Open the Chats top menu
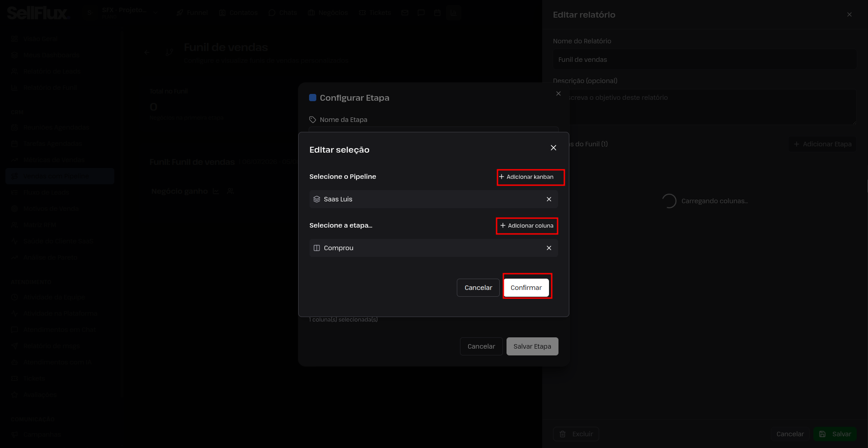 tap(283, 13)
